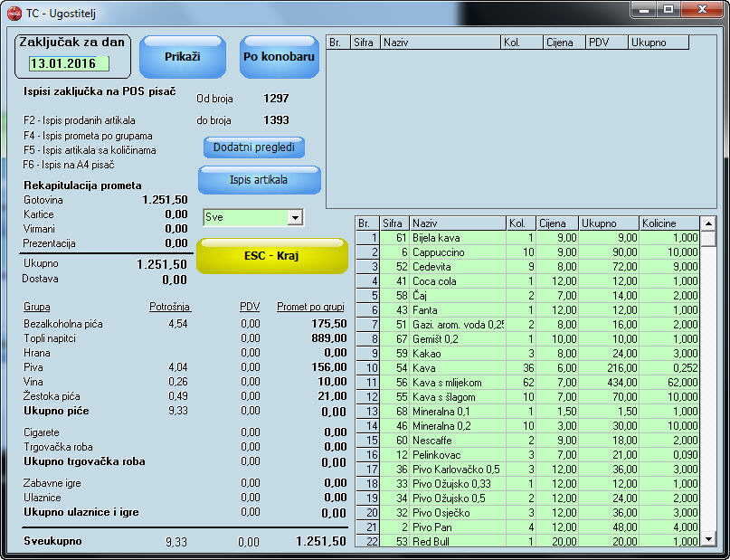The image size is (730, 560).
Task: Click the Šifra header in upper table
Action: coord(365,43)
